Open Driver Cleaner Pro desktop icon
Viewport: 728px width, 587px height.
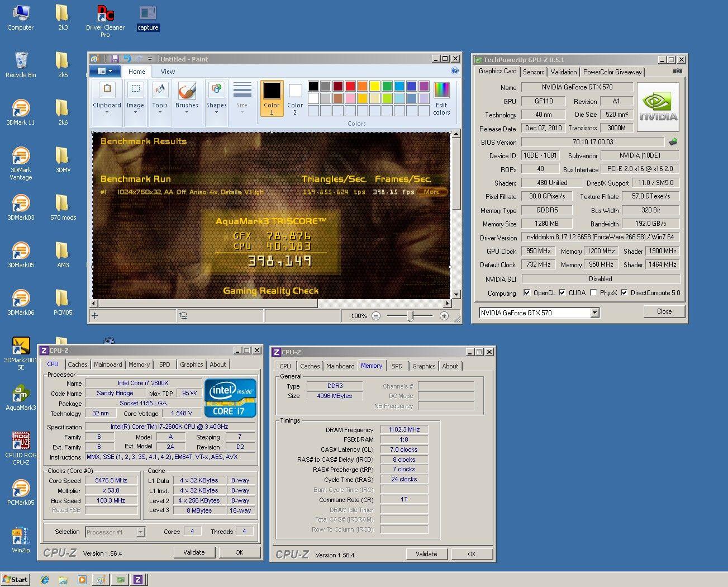point(105,21)
